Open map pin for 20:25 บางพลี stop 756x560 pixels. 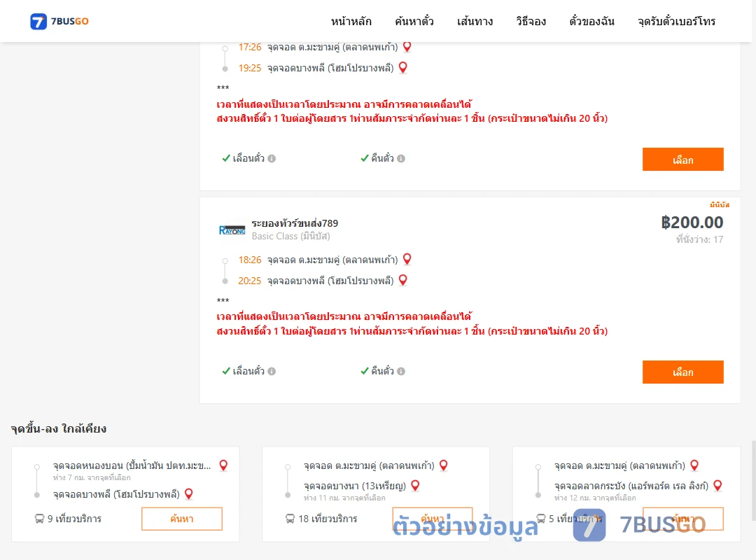[x=403, y=280]
